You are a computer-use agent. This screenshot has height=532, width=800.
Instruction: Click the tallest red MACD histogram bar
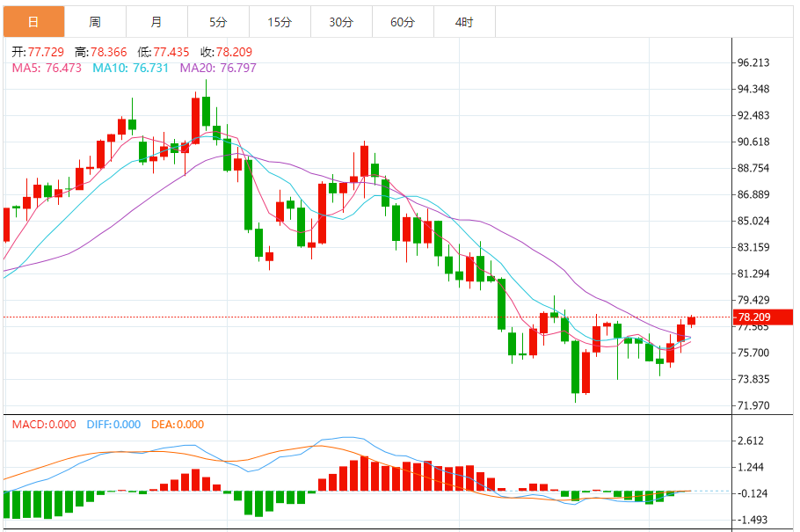coord(364,474)
